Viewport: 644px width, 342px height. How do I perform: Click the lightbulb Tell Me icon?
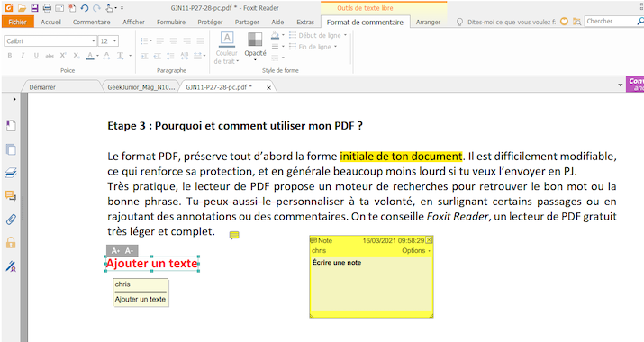pos(460,22)
